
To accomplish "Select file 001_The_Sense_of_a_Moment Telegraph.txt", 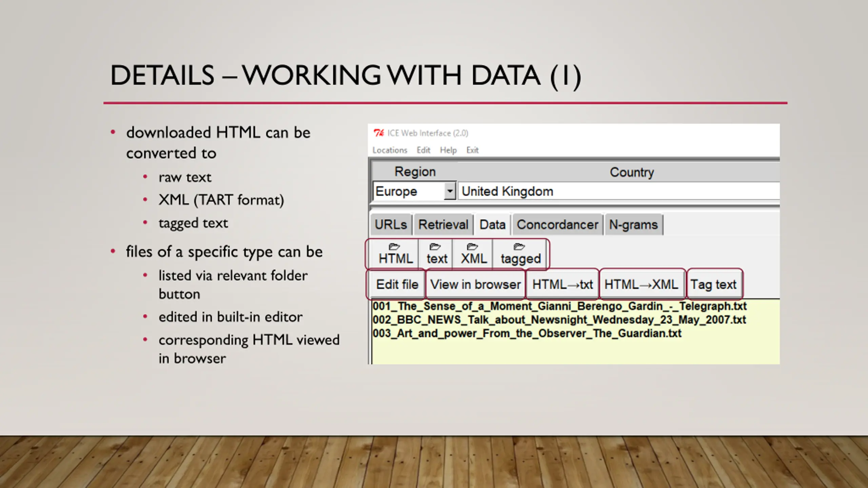I will point(559,306).
